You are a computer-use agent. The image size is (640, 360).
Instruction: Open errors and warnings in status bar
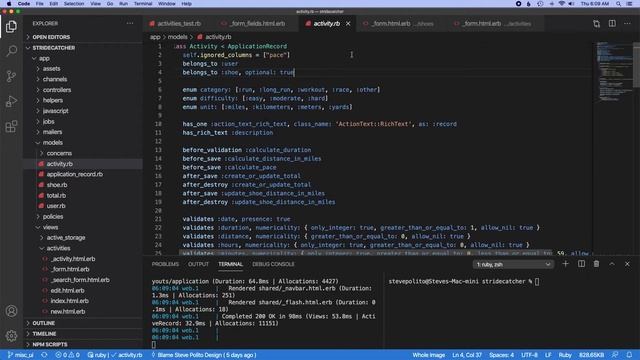tap(67, 355)
